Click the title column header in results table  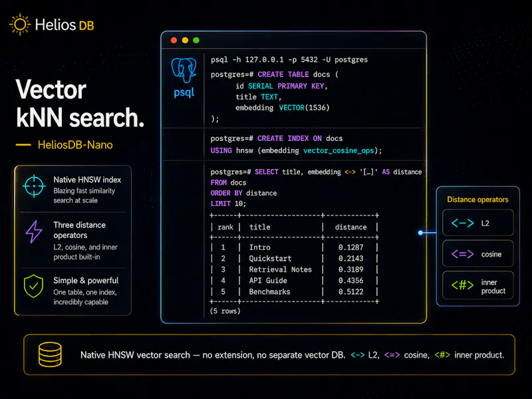pyautogui.click(x=260, y=227)
